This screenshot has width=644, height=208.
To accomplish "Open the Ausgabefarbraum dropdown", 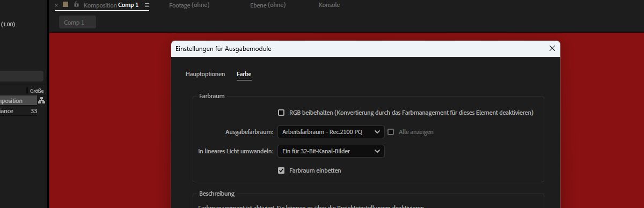I will pyautogui.click(x=331, y=132).
